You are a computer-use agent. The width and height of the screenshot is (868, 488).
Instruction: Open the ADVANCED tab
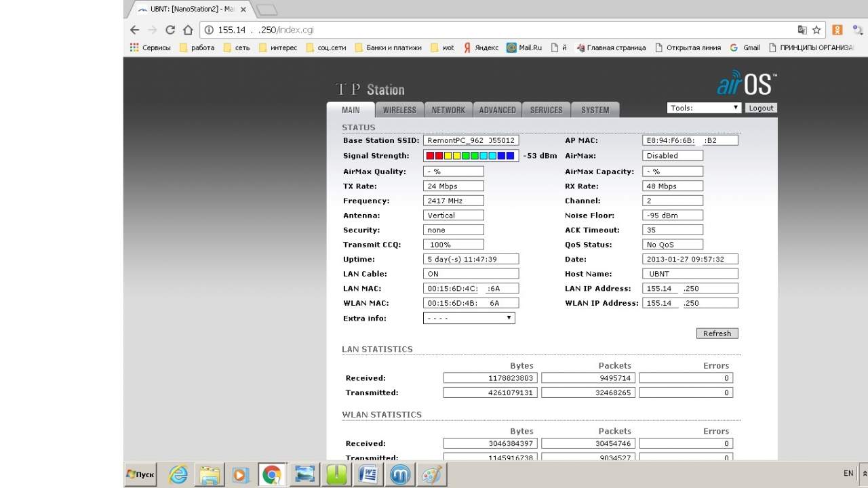pyautogui.click(x=497, y=110)
